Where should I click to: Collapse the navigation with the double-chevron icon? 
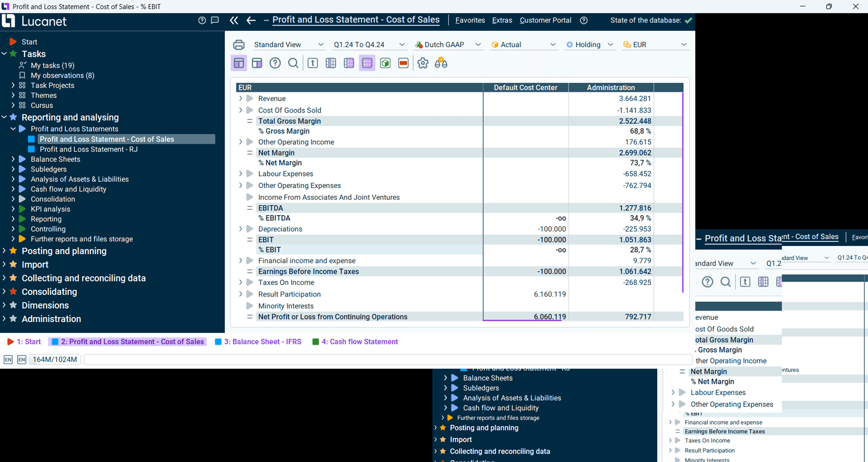pyautogui.click(x=234, y=21)
